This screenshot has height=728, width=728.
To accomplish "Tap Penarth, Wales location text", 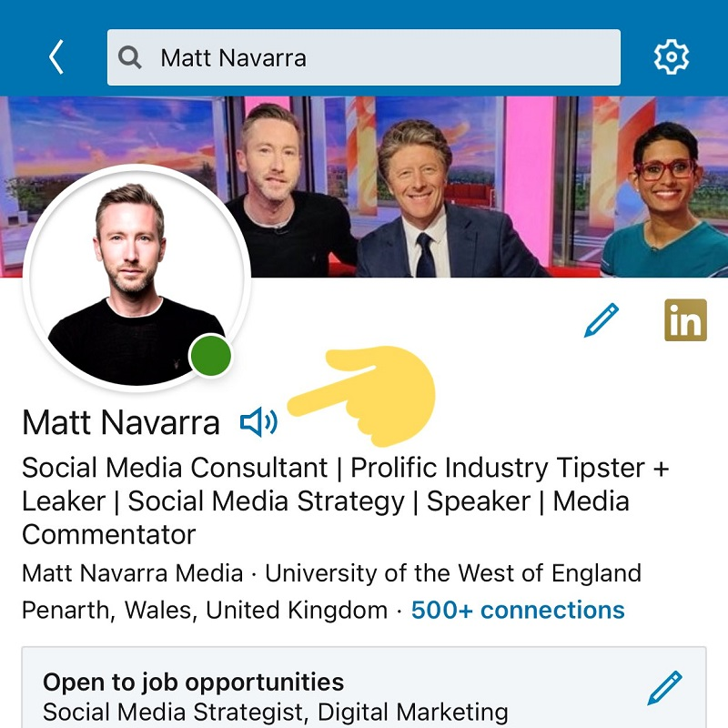I will (x=204, y=610).
